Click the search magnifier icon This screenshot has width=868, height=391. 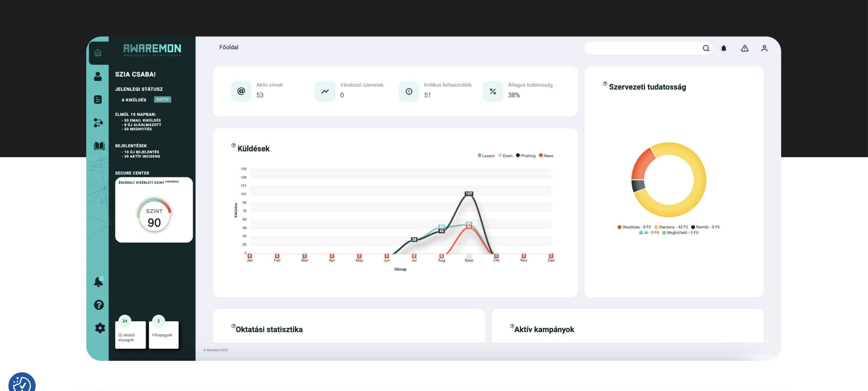pyautogui.click(x=706, y=48)
